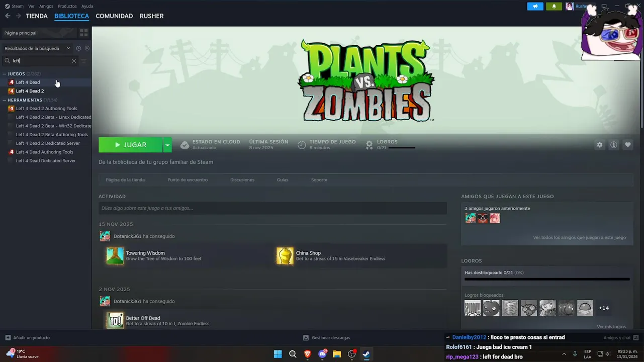This screenshot has height=362, width=644.
Task: Open the Página de la tienda tab
Action: point(125,180)
